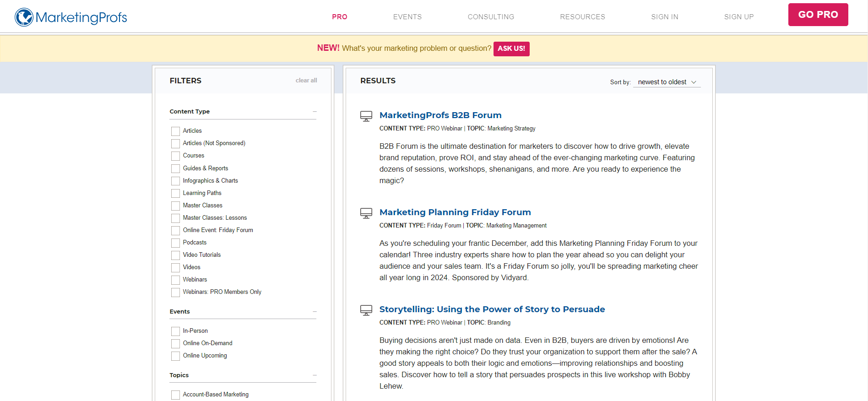Check Master Classes: Lessons filter
Image resolution: width=868 pixels, height=401 pixels.
[x=175, y=218]
